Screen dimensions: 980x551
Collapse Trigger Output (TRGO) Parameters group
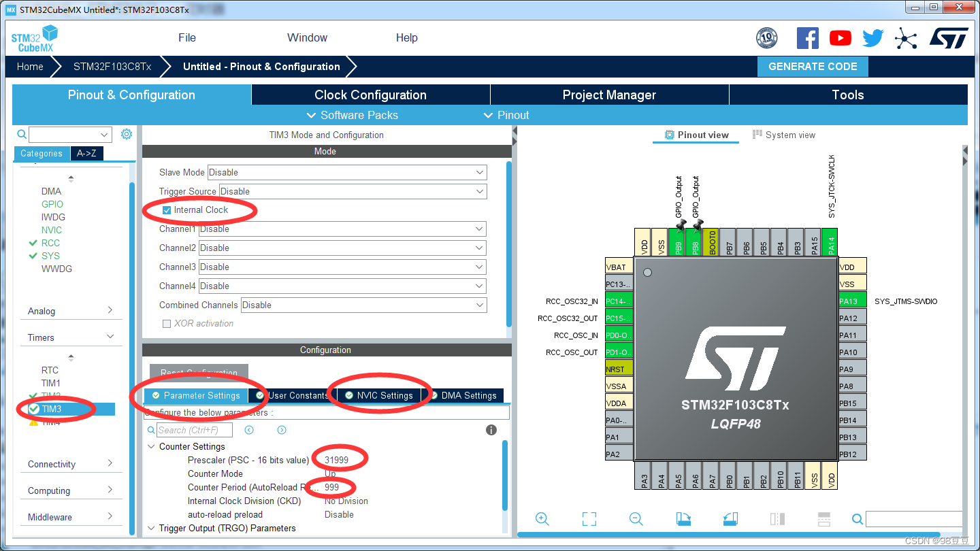tap(151, 529)
